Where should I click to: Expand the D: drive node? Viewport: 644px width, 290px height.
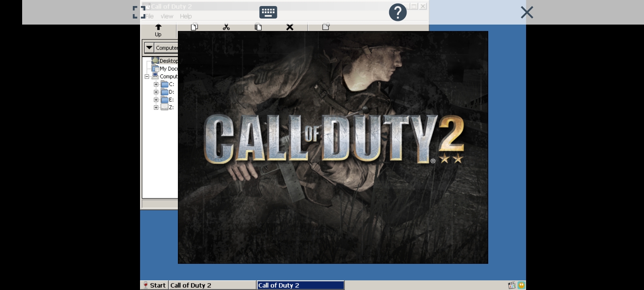click(156, 92)
